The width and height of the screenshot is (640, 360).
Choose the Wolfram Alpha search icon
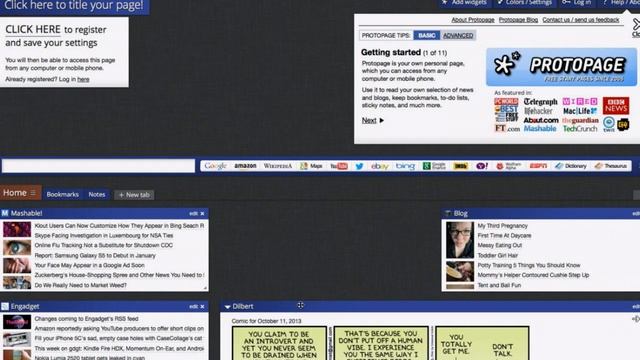pos(509,166)
